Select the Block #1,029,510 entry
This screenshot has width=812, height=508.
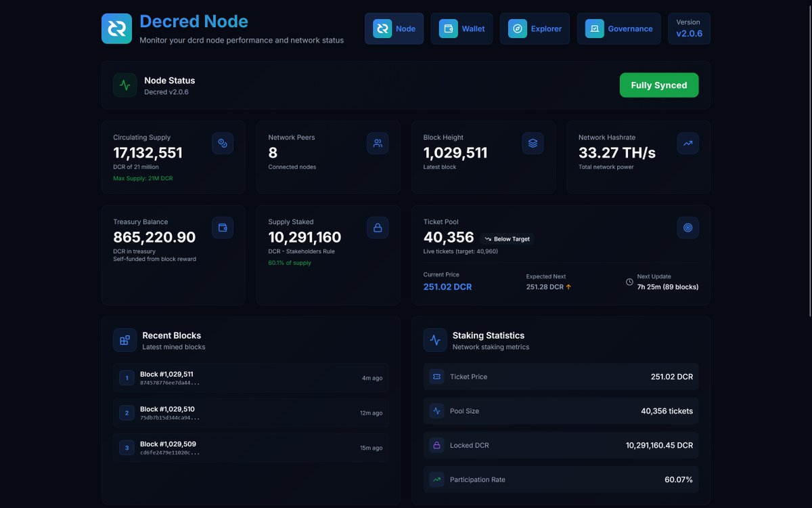pos(250,412)
